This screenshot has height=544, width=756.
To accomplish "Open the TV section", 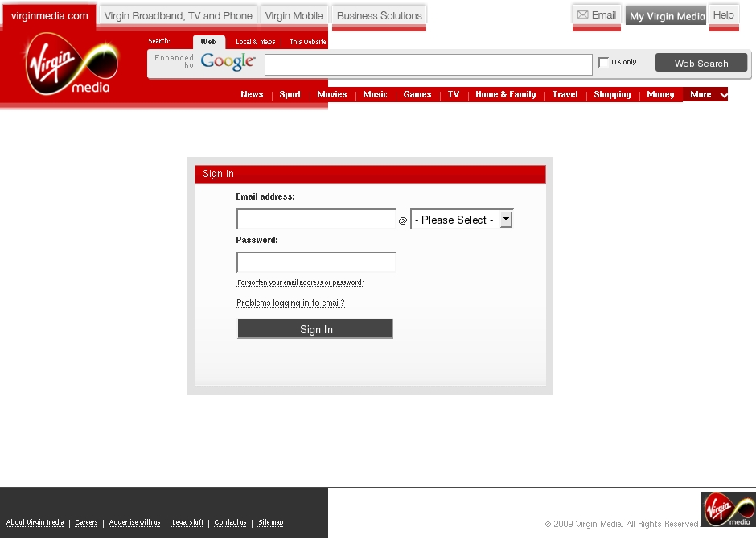I will (454, 94).
